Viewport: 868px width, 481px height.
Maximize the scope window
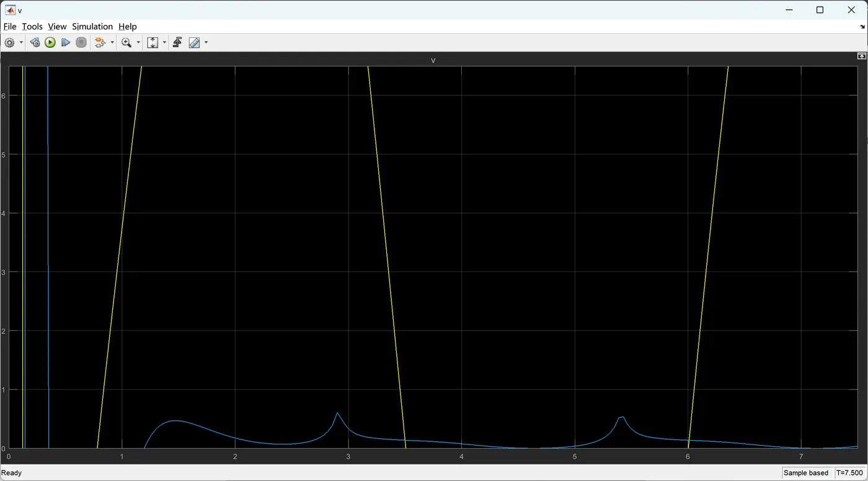(820, 10)
